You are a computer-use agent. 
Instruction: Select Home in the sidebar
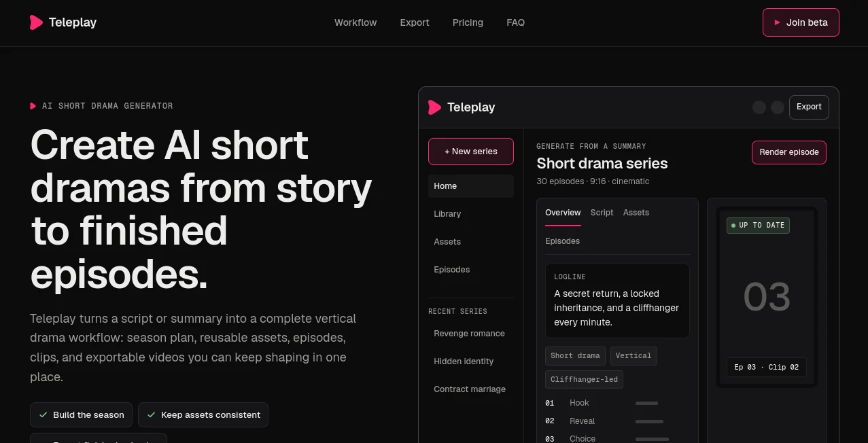click(471, 186)
